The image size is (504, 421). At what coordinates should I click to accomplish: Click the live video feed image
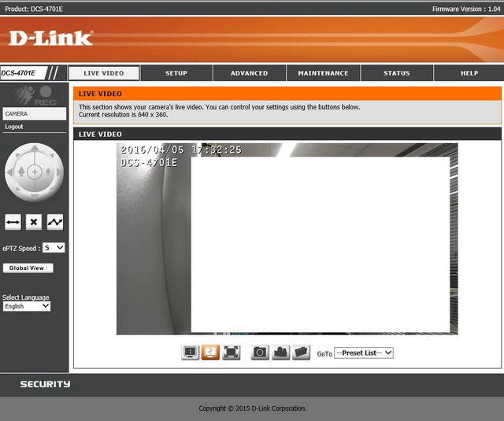[287, 239]
